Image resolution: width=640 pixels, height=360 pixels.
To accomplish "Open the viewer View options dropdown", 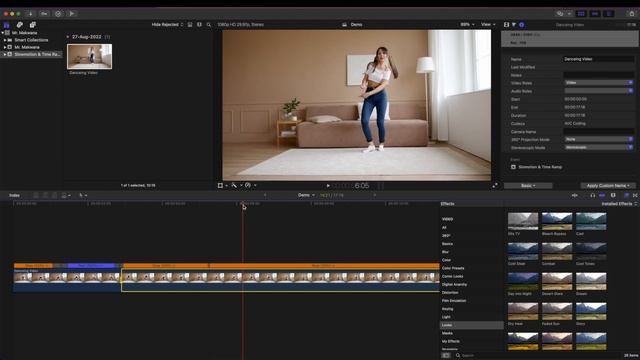I will point(488,24).
